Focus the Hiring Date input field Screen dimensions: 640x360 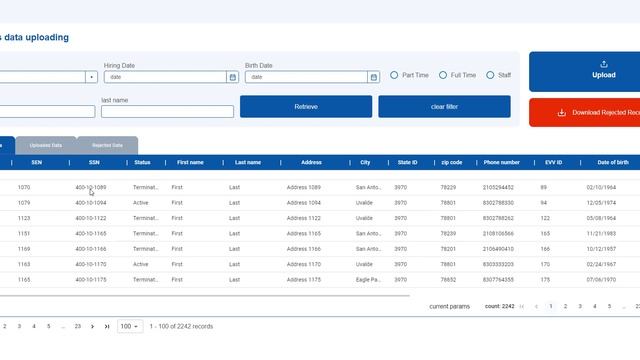[x=165, y=77]
